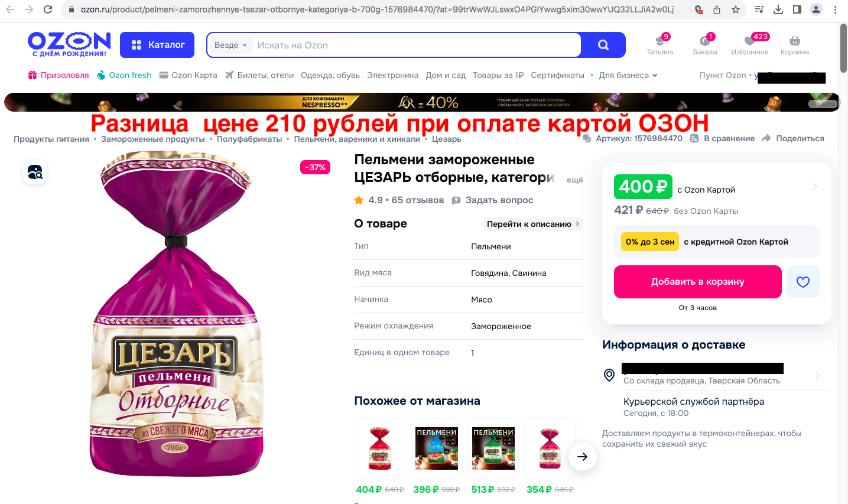Click Добавить в корзину button
Image resolution: width=848 pixels, height=504 pixels.
click(697, 282)
